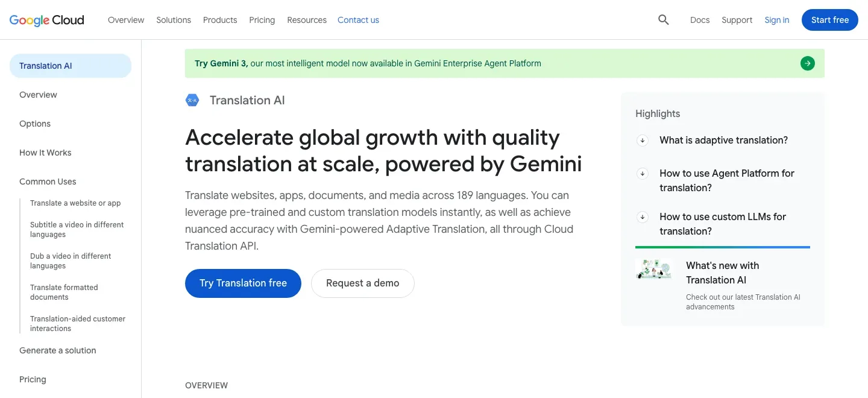Jump to Overview in the sidebar
The image size is (868, 398).
point(38,95)
